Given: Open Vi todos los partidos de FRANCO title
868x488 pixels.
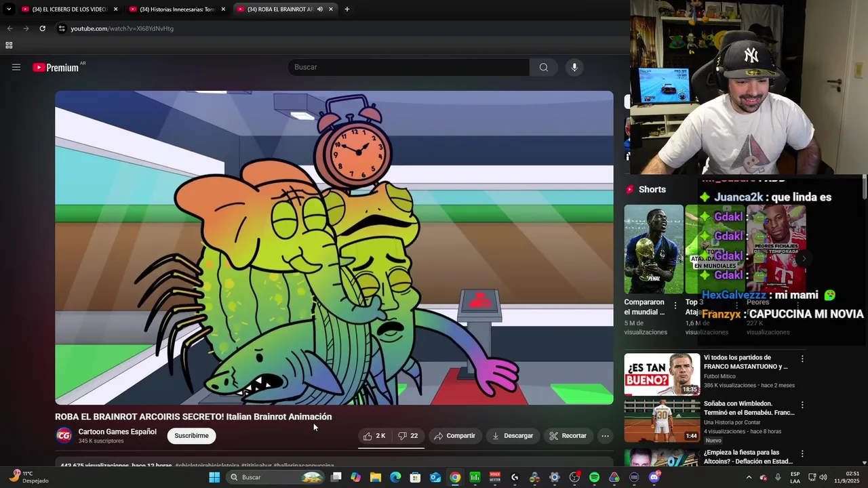Looking at the screenshot, I should pos(746,362).
